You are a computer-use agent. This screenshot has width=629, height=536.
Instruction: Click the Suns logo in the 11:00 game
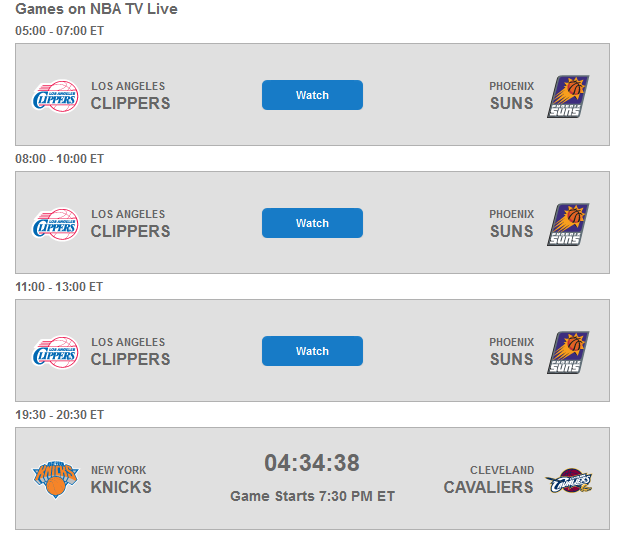tap(568, 352)
